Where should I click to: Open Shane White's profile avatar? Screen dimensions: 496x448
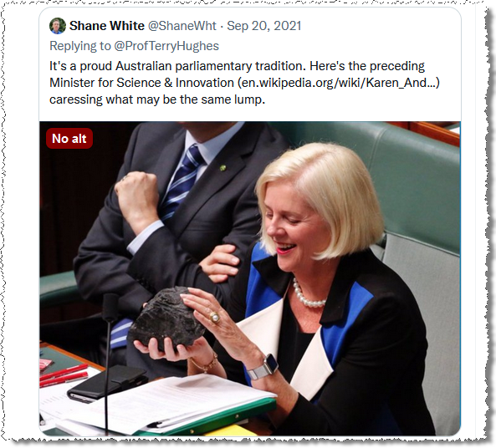click(x=58, y=26)
